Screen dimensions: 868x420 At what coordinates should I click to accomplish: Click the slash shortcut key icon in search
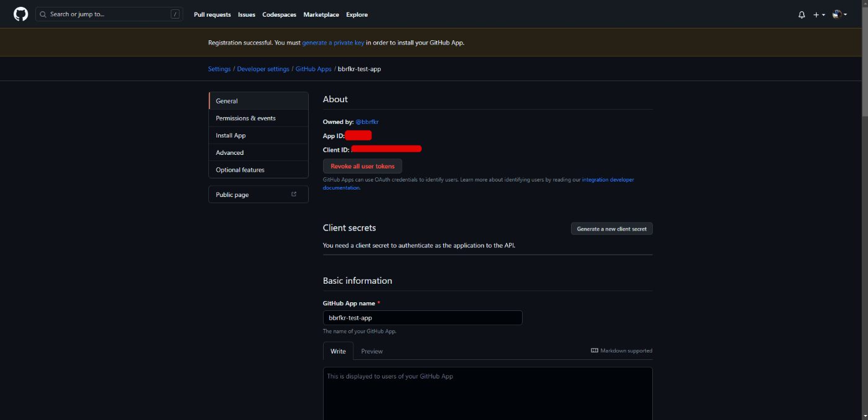pyautogui.click(x=175, y=14)
